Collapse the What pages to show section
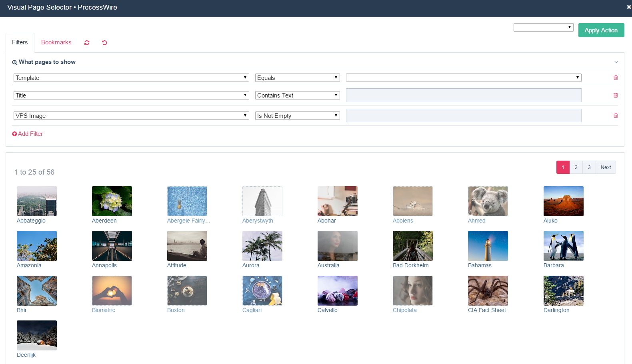632x364 pixels. (x=616, y=62)
